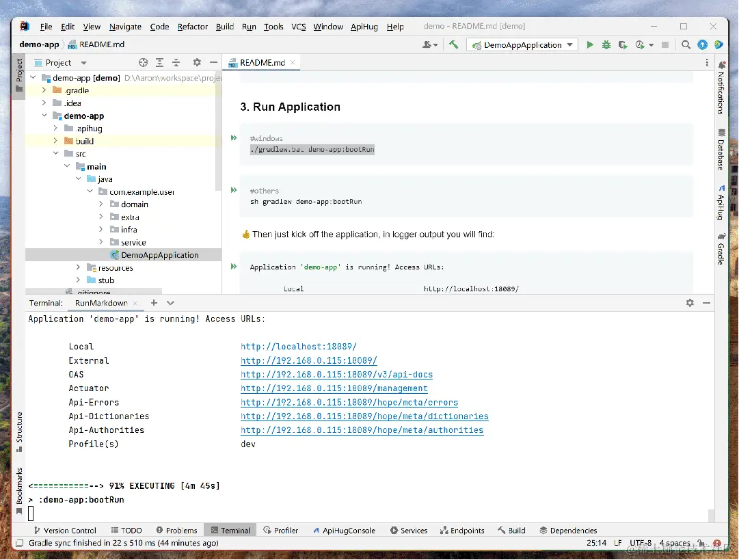Click the stop process square icon
The image size is (739, 560).
(665, 44)
